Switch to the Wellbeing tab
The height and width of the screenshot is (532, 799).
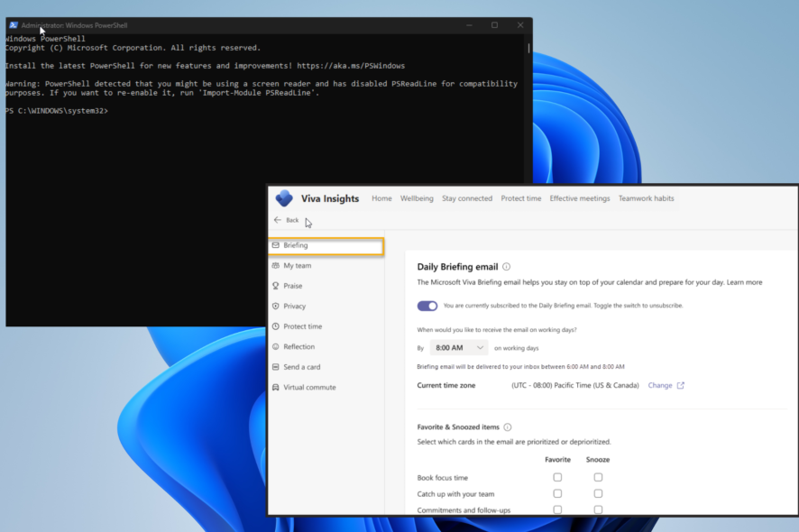pyautogui.click(x=417, y=198)
